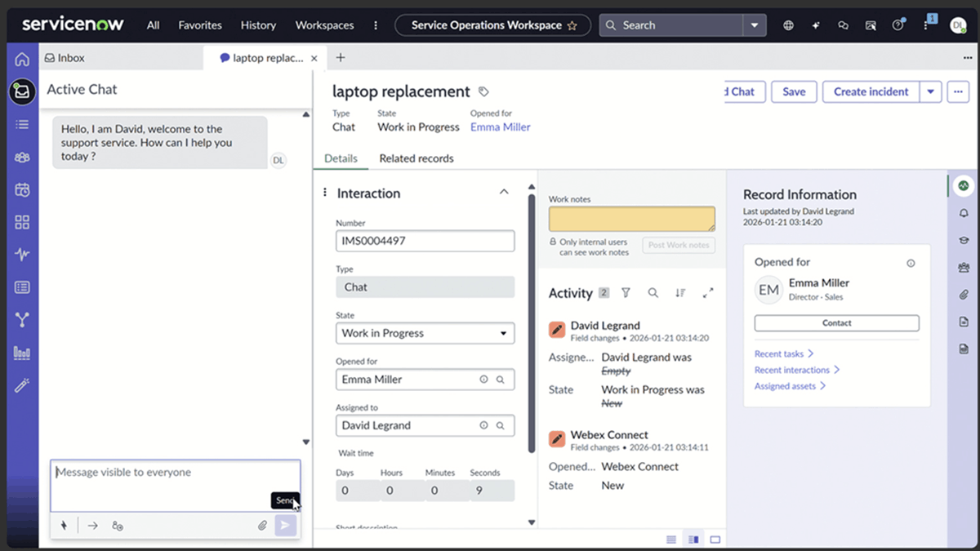Open notifications via the bell icon
Image resolution: width=980 pixels, height=551 pixels.
[x=964, y=213]
